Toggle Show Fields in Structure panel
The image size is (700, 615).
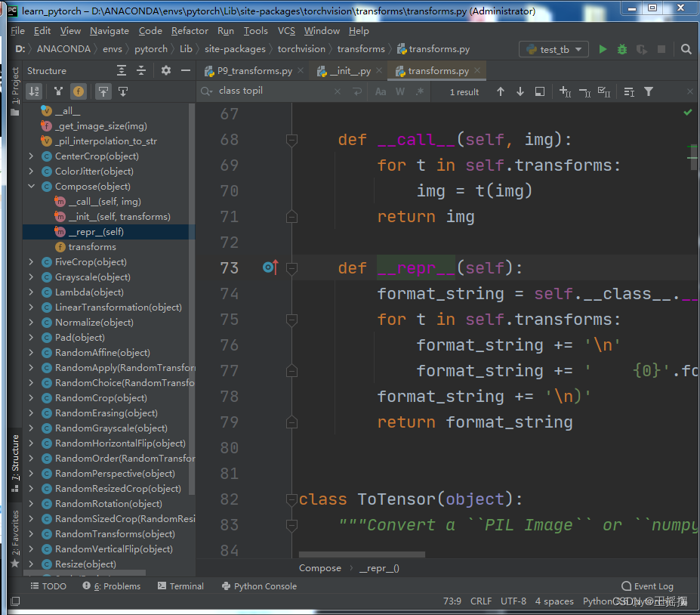tap(79, 91)
